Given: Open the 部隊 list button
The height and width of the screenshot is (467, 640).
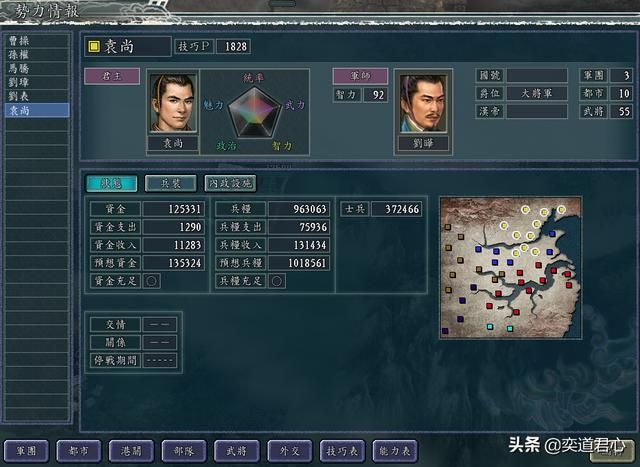Looking at the screenshot, I should [184, 451].
